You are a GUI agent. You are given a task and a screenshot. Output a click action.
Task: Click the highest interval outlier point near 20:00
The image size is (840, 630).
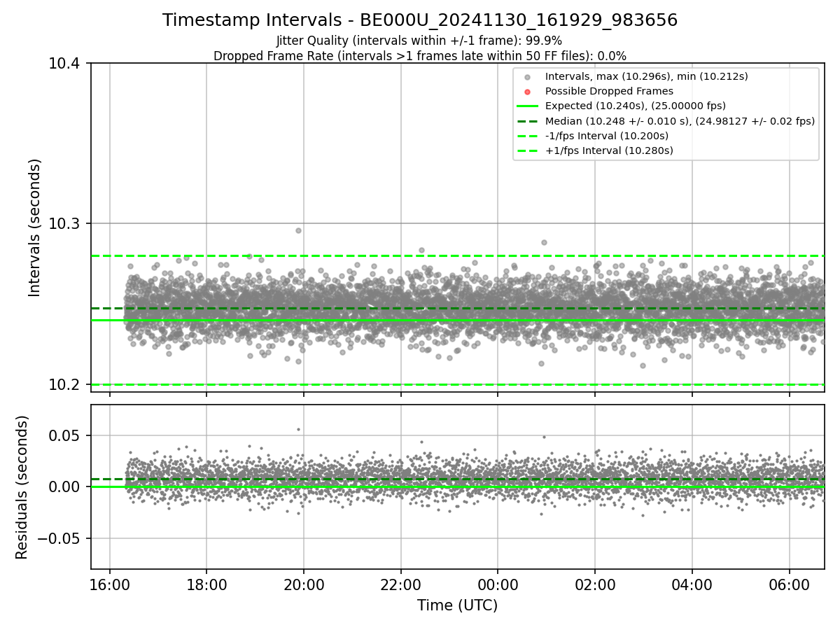(298, 230)
